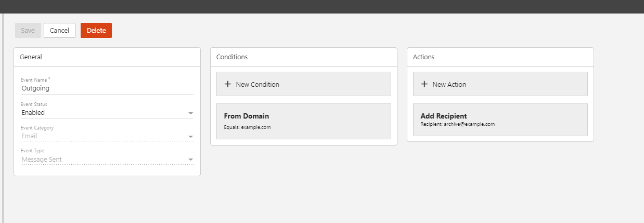The image size is (644, 223).
Task: Click the Conditions panel header
Action: pyautogui.click(x=232, y=57)
